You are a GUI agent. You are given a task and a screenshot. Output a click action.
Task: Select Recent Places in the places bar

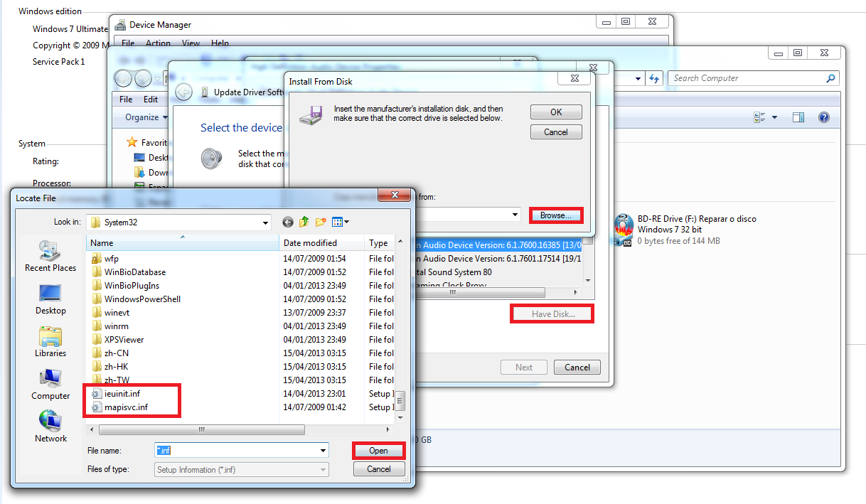50,257
